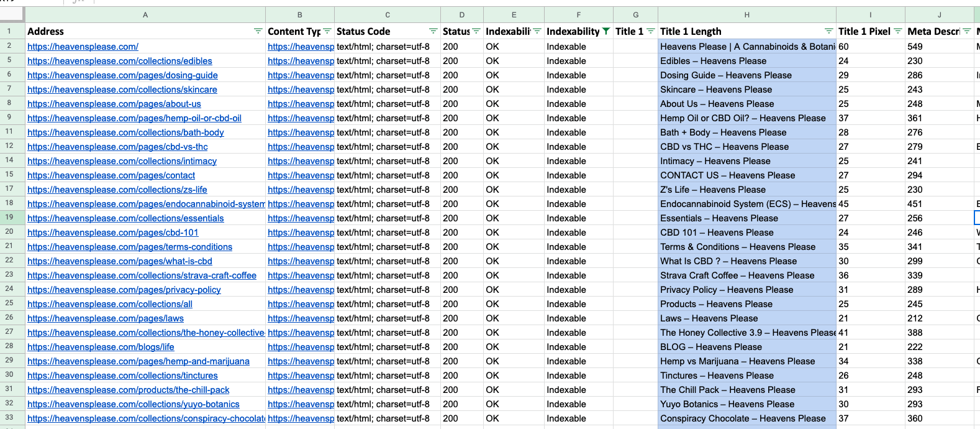Open the collections/skincare link
The height and width of the screenshot is (429, 980).
pos(122,90)
